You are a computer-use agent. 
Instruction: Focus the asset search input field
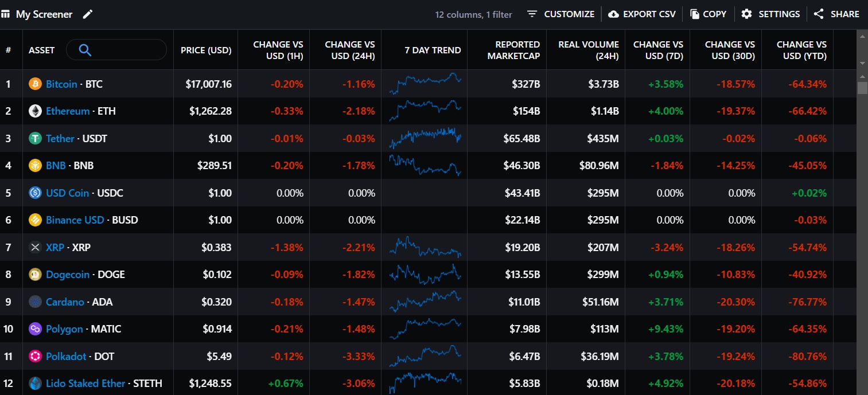tap(116, 50)
